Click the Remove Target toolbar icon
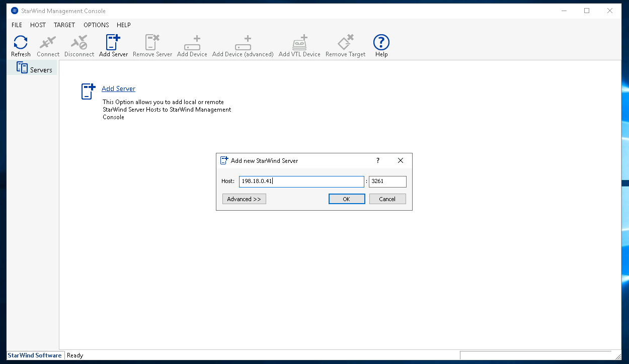The image size is (629, 364). (x=345, y=45)
